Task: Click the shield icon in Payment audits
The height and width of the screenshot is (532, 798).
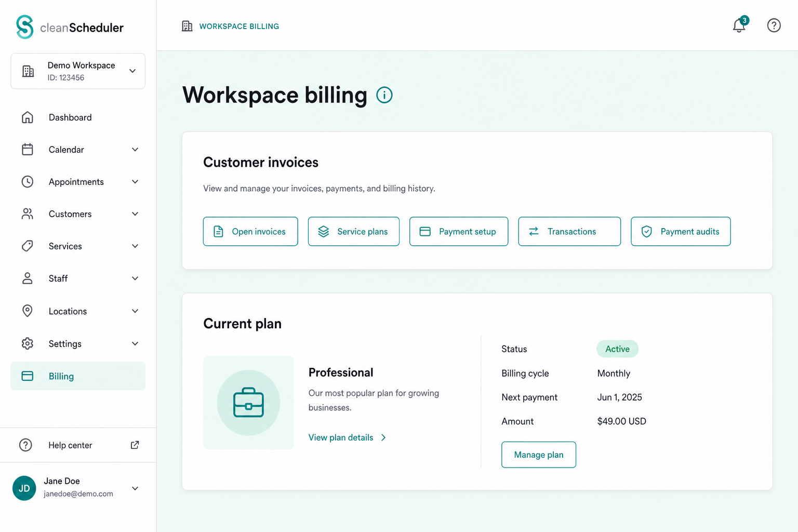Action: tap(647, 232)
